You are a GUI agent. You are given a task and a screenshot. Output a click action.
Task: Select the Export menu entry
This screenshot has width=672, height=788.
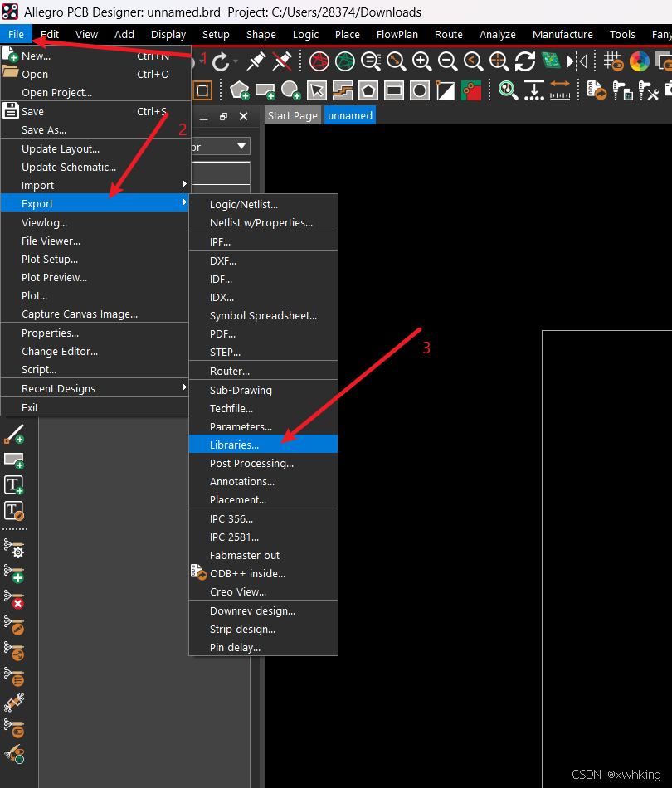click(x=95, y=203)
